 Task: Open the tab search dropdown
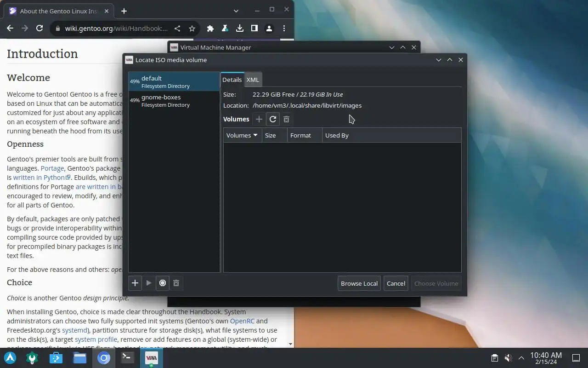point(236,11)
